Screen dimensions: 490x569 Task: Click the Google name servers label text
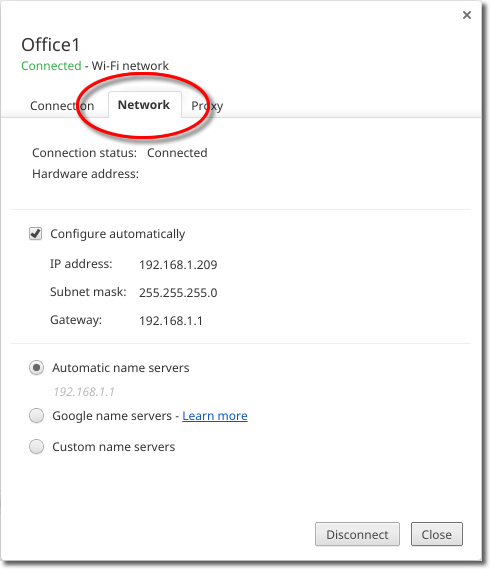(112, 416)
